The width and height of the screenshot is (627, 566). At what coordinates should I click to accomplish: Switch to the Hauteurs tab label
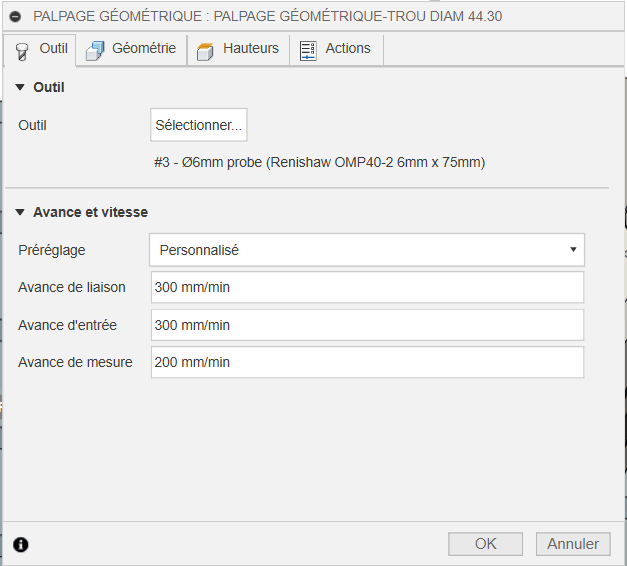click(x=251, y=49)
